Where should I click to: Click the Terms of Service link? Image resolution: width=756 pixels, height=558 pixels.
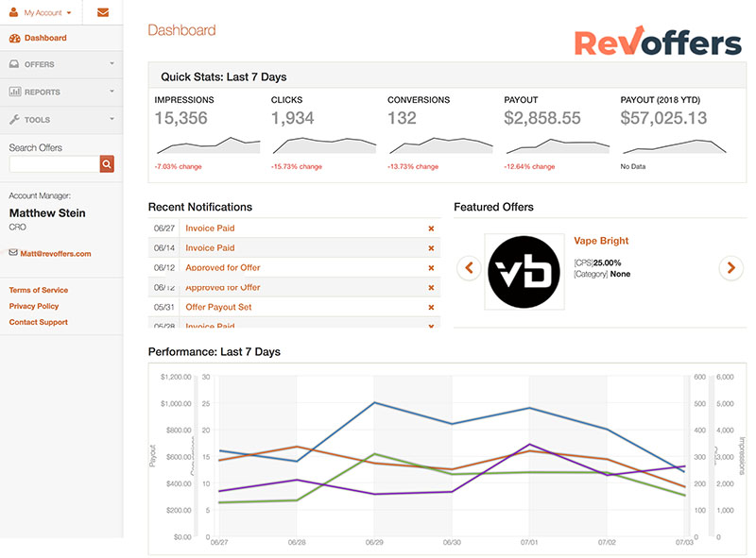tap(38, 290)
